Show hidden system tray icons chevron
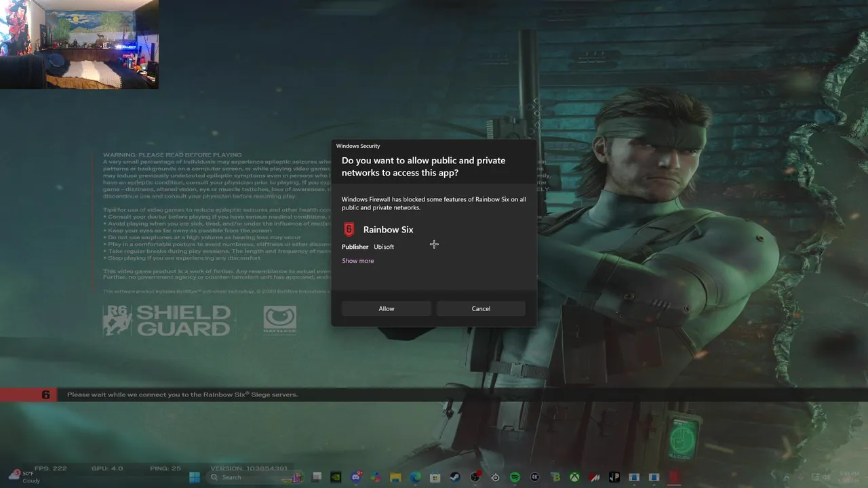This screenshot has height=488, width=868. click(787, 477)
